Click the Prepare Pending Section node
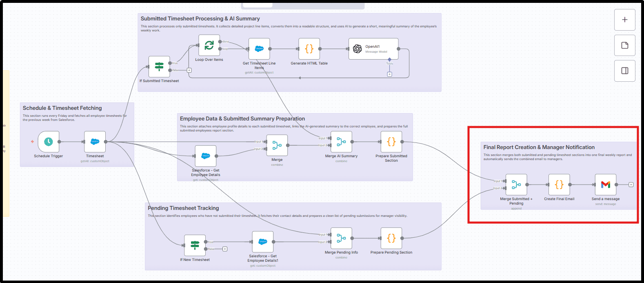 point(391,238)
